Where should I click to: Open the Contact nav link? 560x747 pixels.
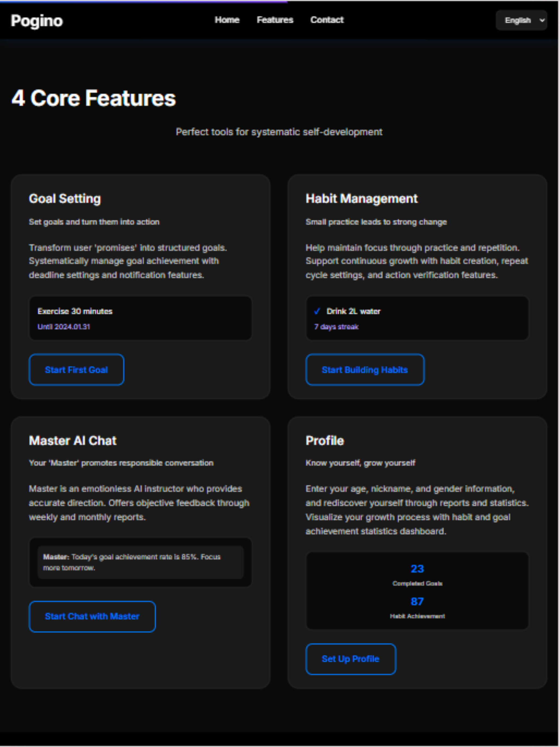tap(327, 20)
